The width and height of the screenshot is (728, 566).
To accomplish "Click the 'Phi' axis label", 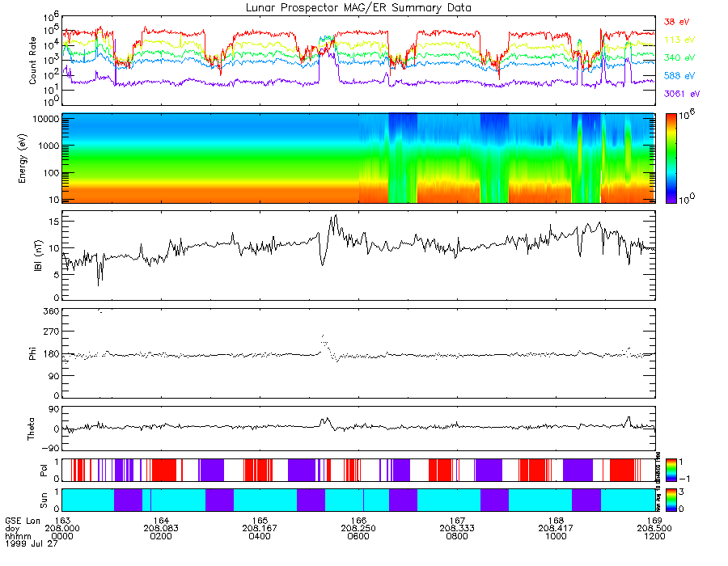I will [x=32, y=353].
